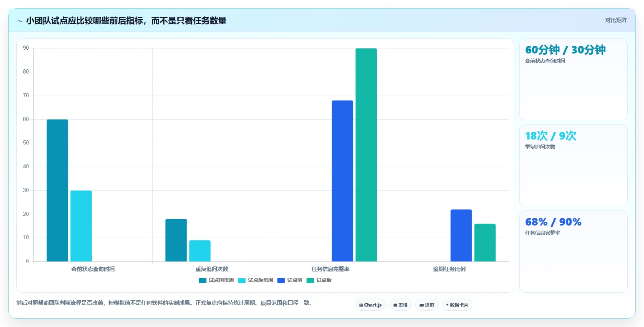Click the y-axis tick 10
Viewport: 644px width, 327px height.
(x=26, y=238)
